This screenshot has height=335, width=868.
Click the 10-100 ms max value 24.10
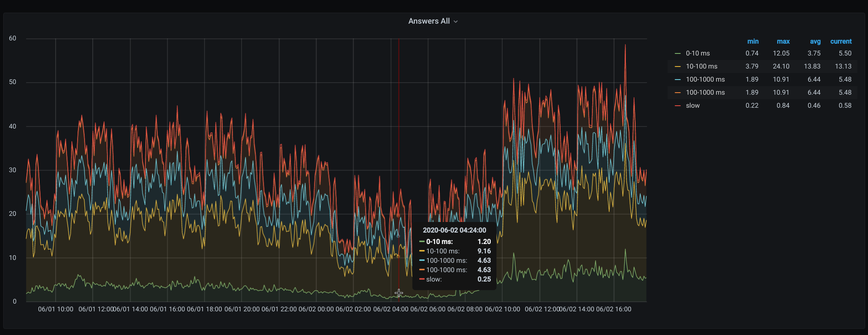click(x=781, y=67)
